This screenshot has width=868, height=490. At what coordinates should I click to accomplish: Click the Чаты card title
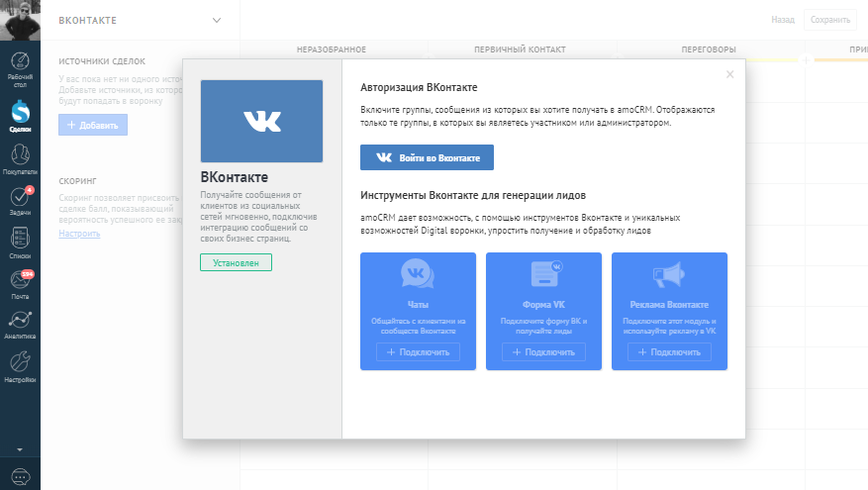pyautogui.click(x=418, y=305)
